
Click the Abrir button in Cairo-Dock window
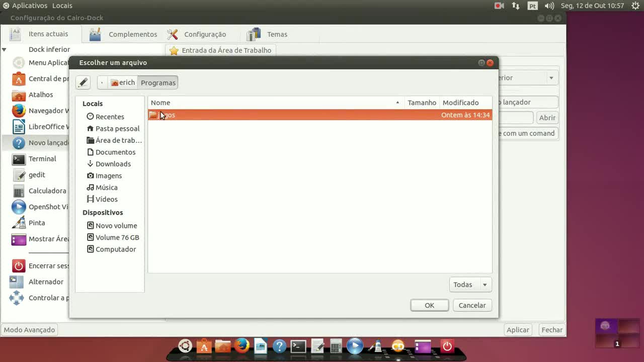pyautogui.click(x=547, y=118)
